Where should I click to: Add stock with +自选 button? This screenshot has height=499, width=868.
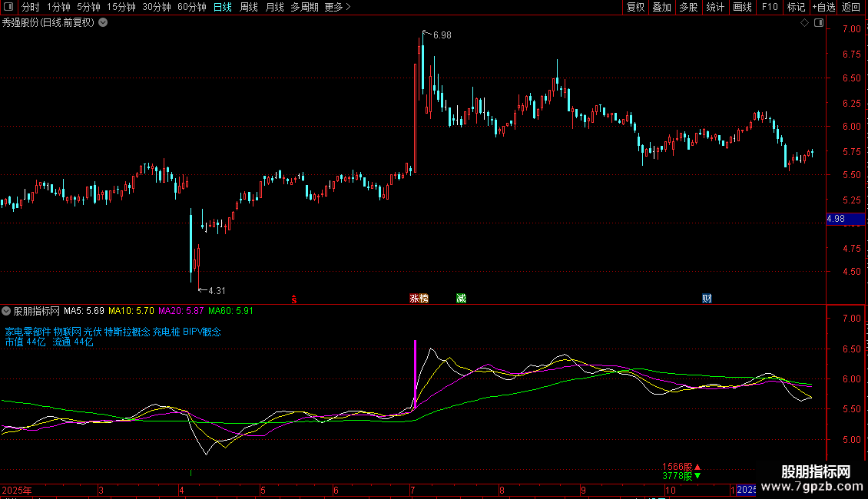tap(823, 7)
